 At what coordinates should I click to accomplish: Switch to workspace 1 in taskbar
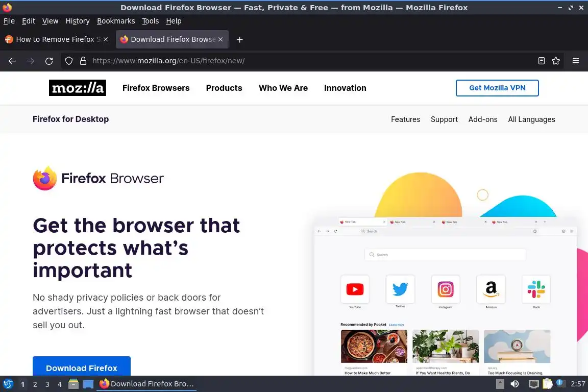(22, 384)
